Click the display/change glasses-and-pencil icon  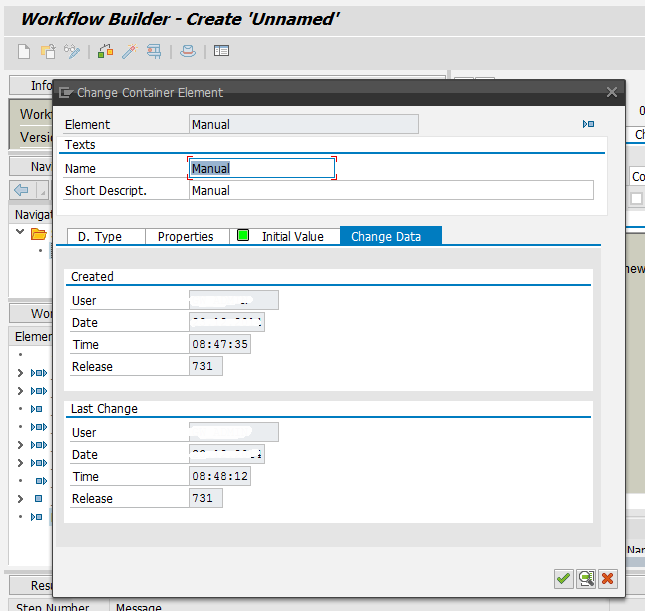(x=72, y=51)
